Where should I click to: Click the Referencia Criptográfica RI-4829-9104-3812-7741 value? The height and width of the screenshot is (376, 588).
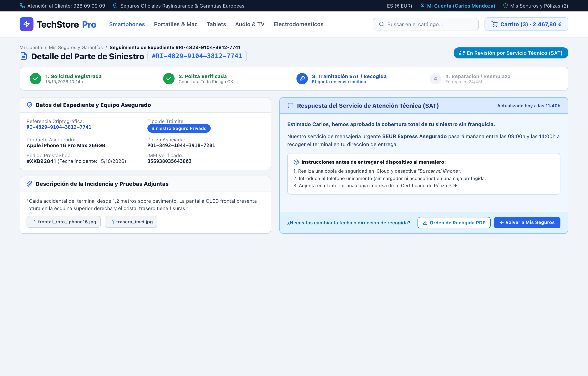click(x=59, y=127)
